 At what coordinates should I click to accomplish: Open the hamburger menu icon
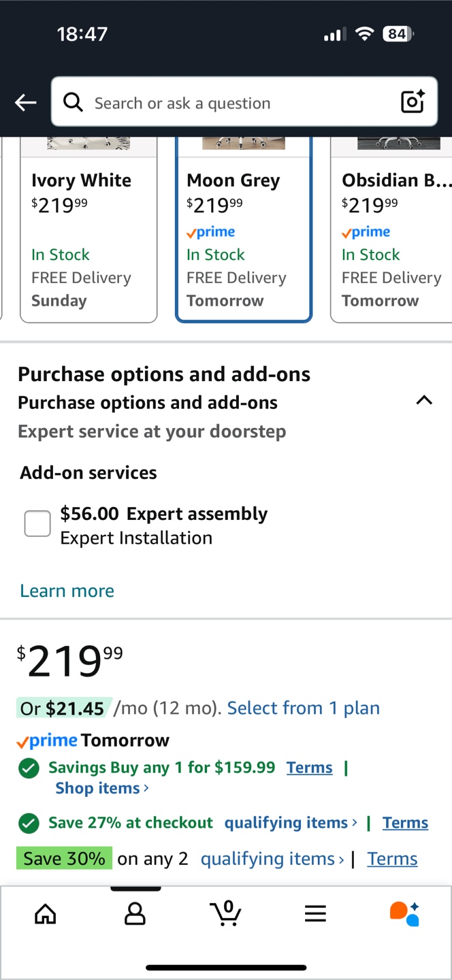315,914
